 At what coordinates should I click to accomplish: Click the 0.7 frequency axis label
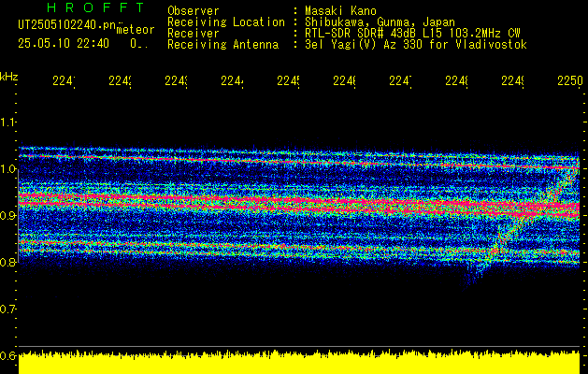click(x=7, y=309)
